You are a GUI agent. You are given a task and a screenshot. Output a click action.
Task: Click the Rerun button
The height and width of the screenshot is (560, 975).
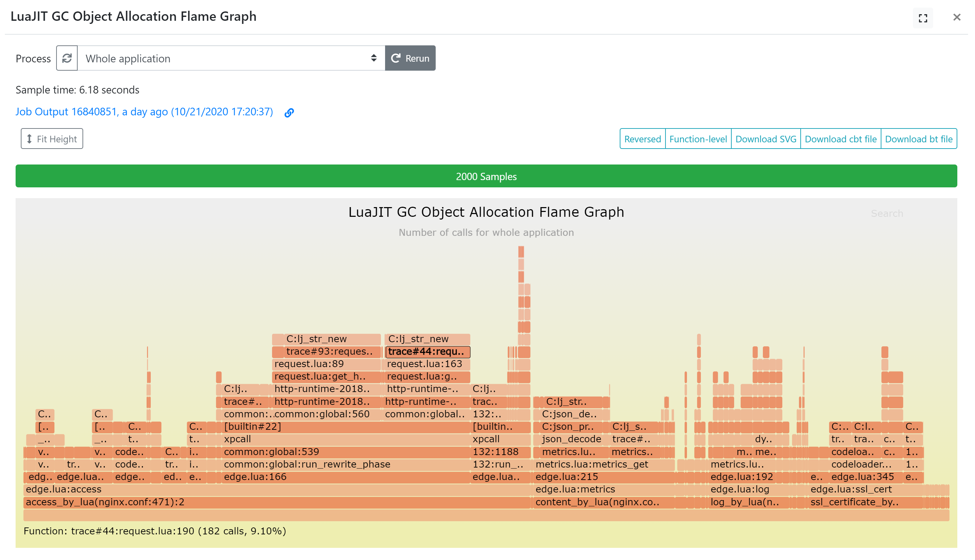(410, 58)
